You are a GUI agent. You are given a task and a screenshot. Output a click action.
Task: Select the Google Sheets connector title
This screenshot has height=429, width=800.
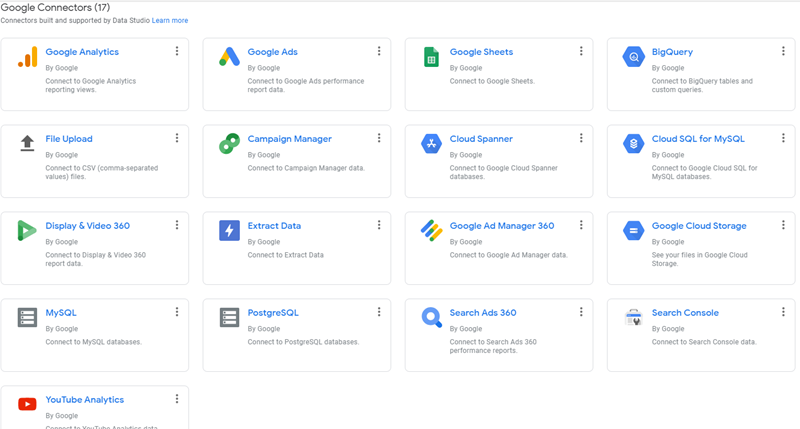(481, 52)
